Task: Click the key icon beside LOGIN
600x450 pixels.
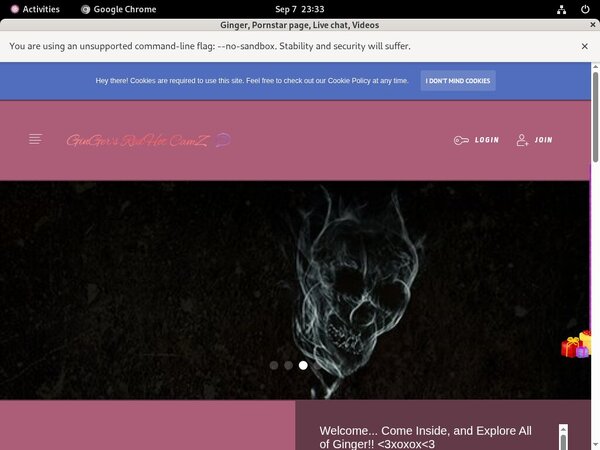Action: click(x=460, y=141)
